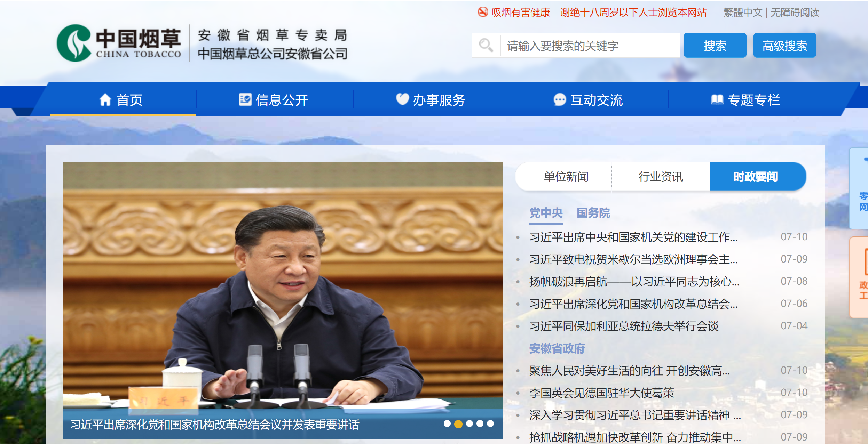Switch to 行业资讯 tab
This screenshot has width=868, height=444.
coord(661,177)
